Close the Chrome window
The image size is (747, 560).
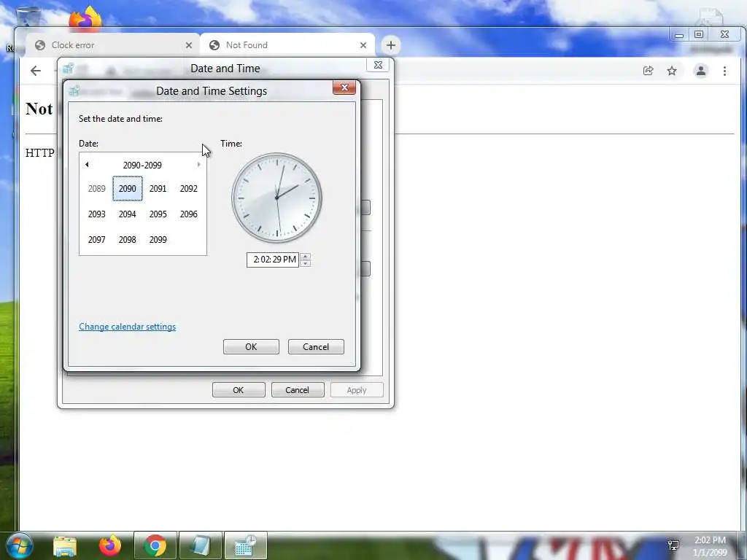coord(724,35)
